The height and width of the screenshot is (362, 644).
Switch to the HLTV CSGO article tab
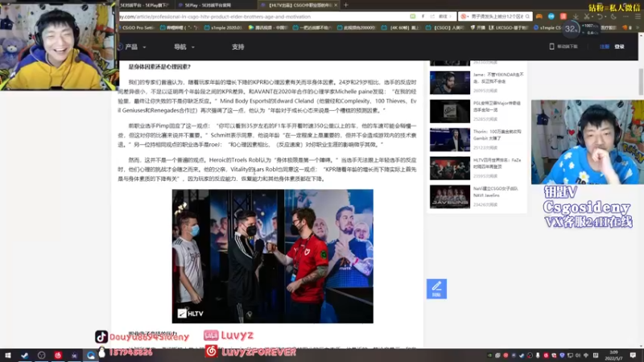click(x=298, y=5)
